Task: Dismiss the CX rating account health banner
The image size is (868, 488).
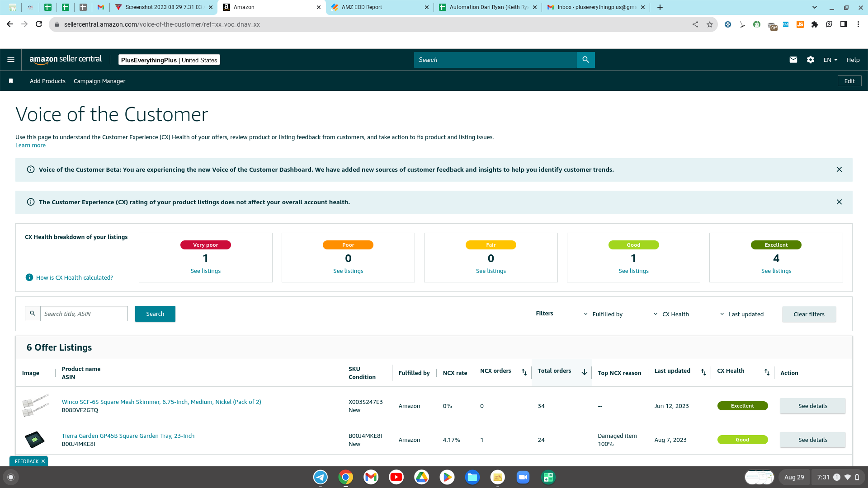Action: 839,202
